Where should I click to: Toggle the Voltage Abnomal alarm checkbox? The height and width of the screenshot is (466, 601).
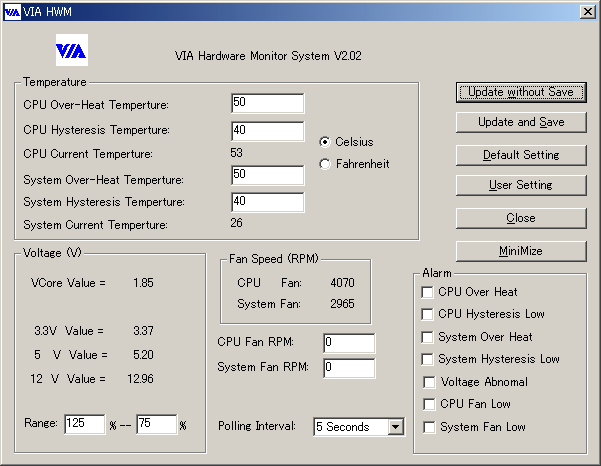point(429,382)
